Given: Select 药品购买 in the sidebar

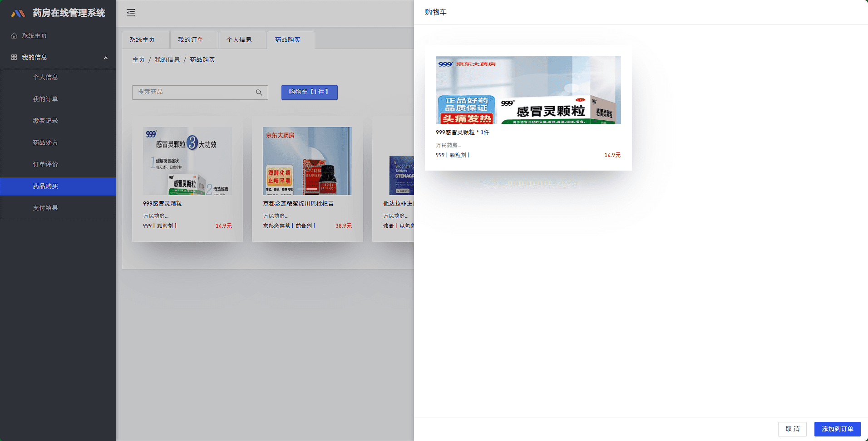Looking at the screenshot, I should [58, 186].
